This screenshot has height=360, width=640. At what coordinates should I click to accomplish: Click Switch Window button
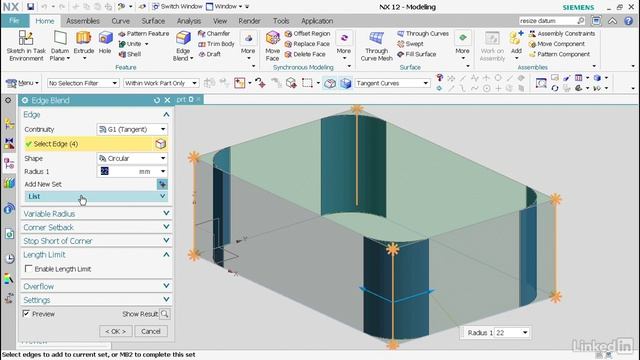[177, 7]
